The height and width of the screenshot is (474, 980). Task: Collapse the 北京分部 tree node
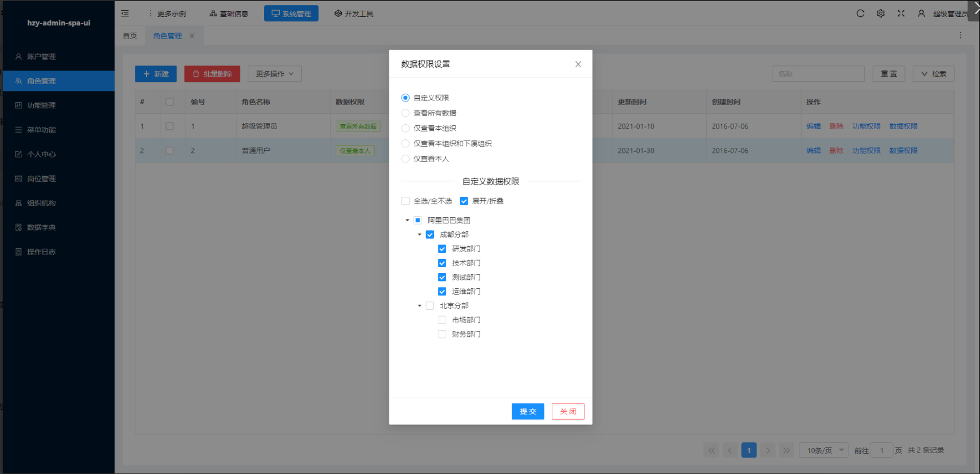[420, 306]
